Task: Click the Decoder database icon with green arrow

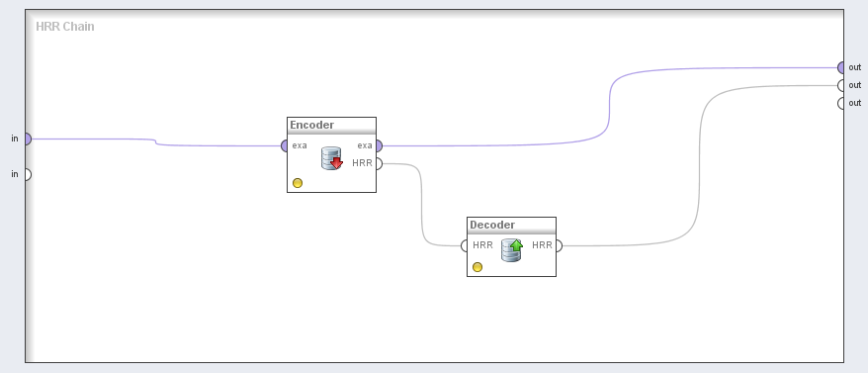Action: 512,250
